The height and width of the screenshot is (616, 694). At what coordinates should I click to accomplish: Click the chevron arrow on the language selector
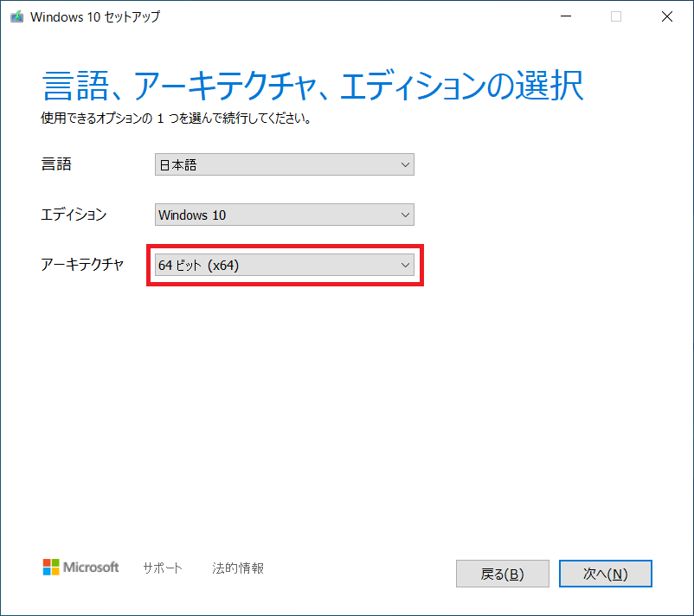point(405,164)
